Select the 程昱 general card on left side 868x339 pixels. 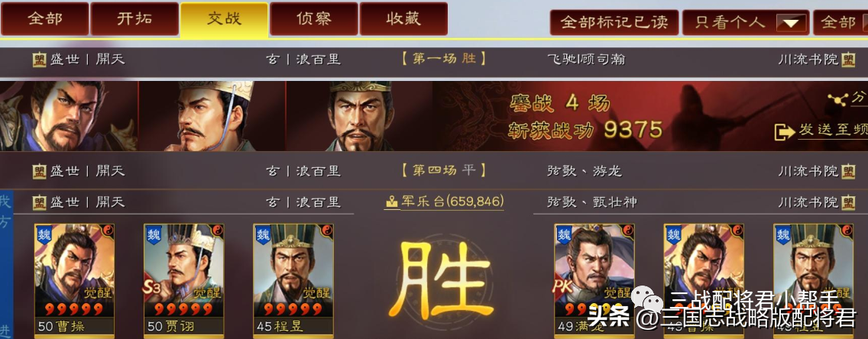click(x=293, y=279)
